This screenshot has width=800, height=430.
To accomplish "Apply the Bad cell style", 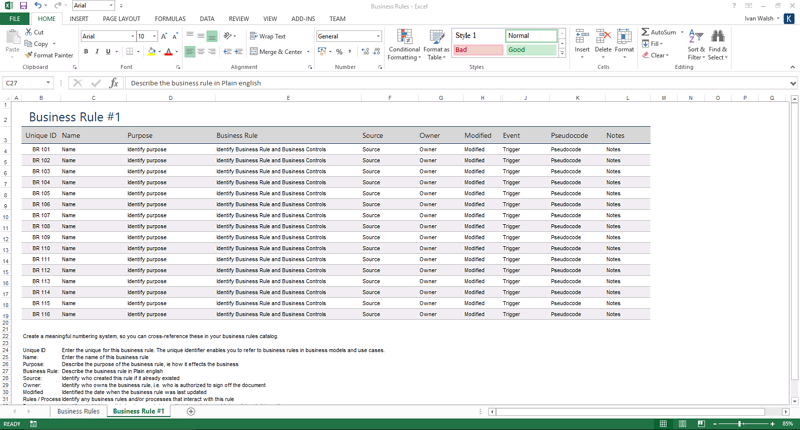I will pyautogui.click(x=478, y=49).
